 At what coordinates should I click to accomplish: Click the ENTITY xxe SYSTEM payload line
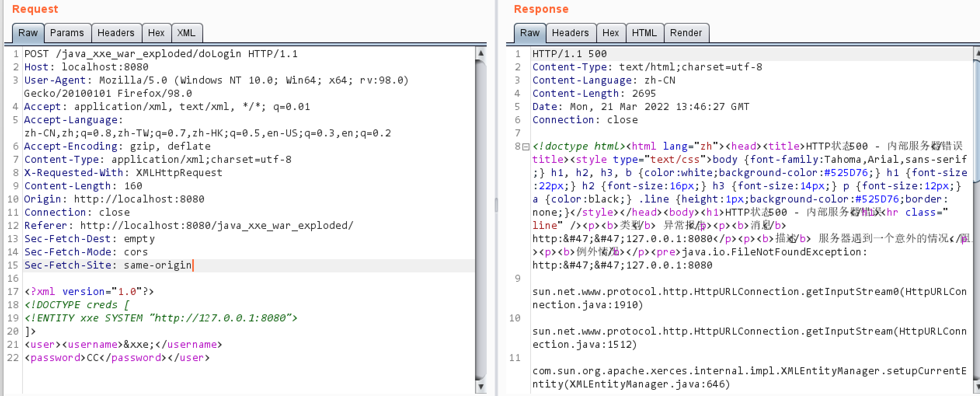click(x=161, y=318)
